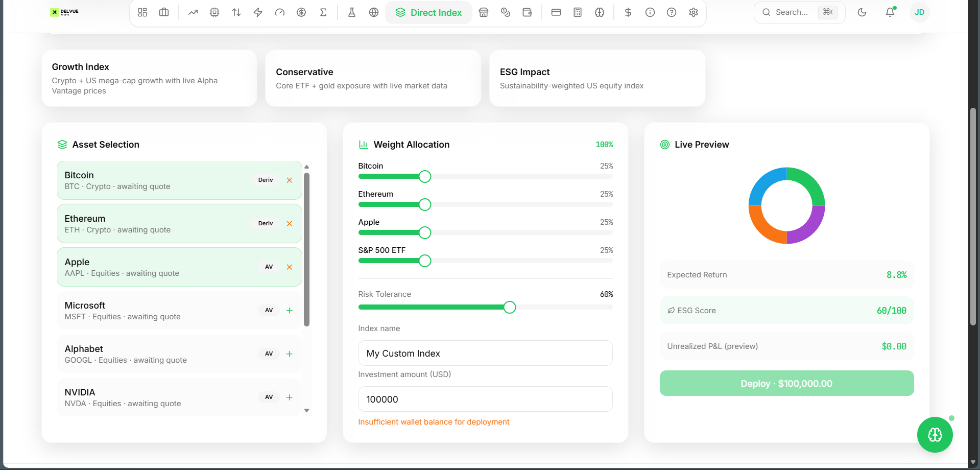Click the brain icon in navbar
The height and width of the screenshot is (470, 980).
pyautogui.click(x=600, y=12)
